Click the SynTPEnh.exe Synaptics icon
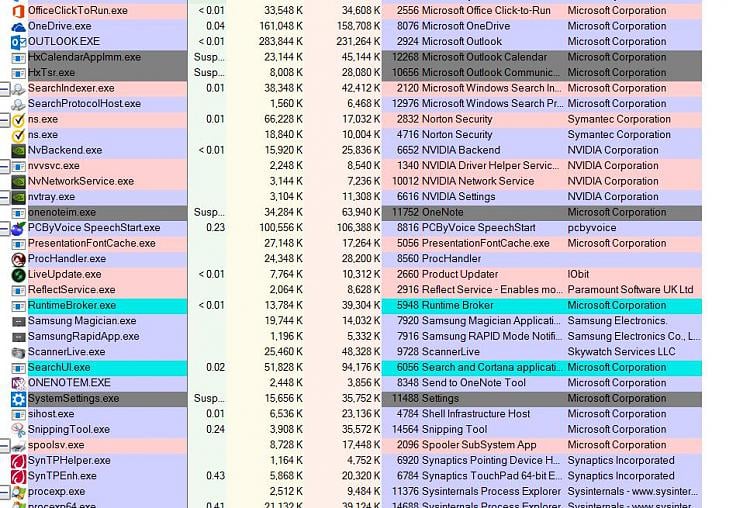The width and height of the screenshot is (750, 508). (x=18, y=476)
